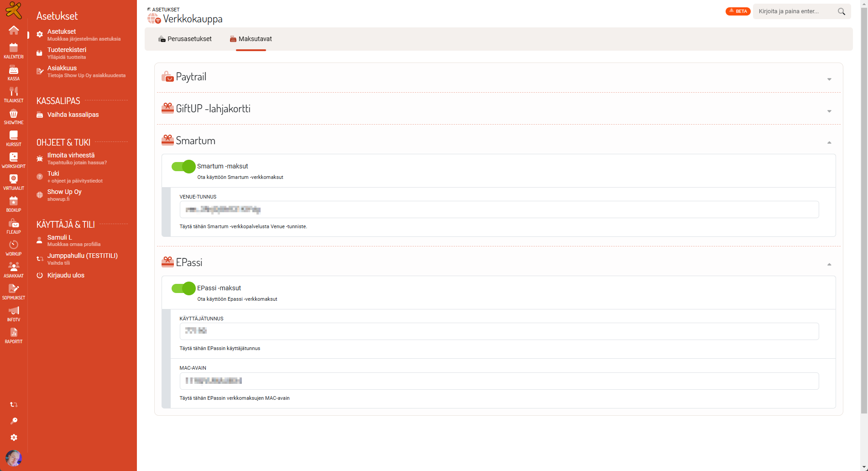This screenshot has height=471, width=868.
Task: Open the InfoTV icon
Action: click(14, 313)
